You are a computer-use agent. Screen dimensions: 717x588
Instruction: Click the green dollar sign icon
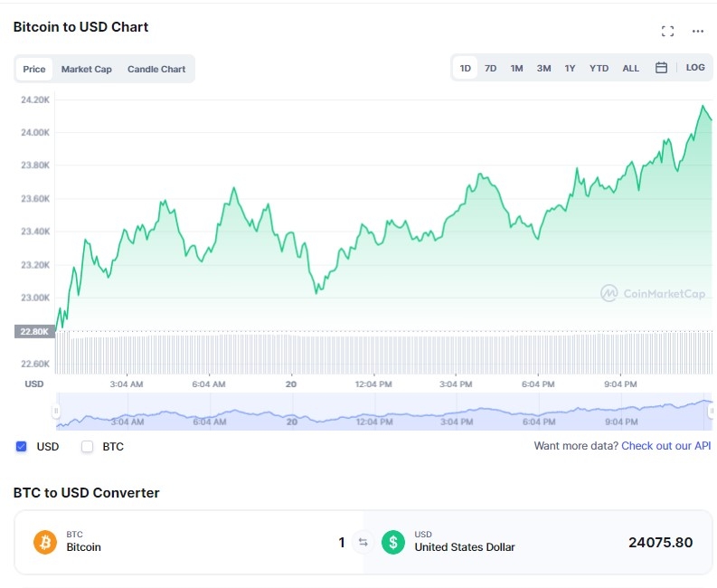pos(392,542)
